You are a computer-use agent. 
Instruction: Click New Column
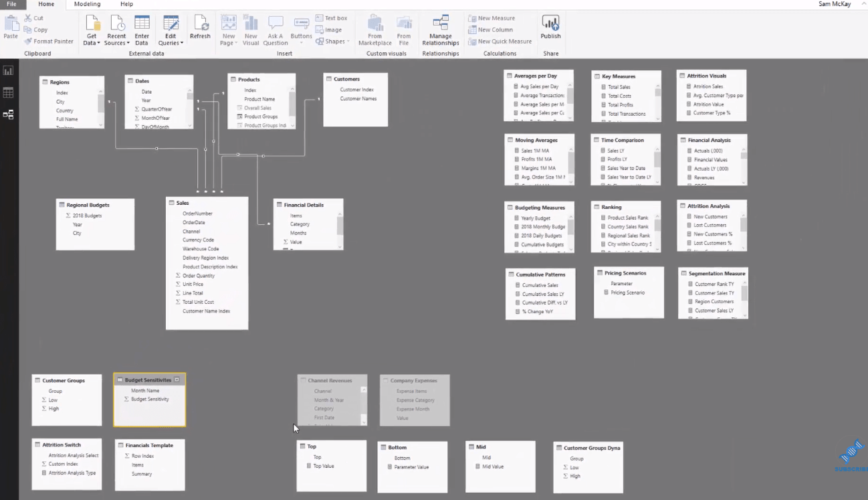(x=490, y=29)
